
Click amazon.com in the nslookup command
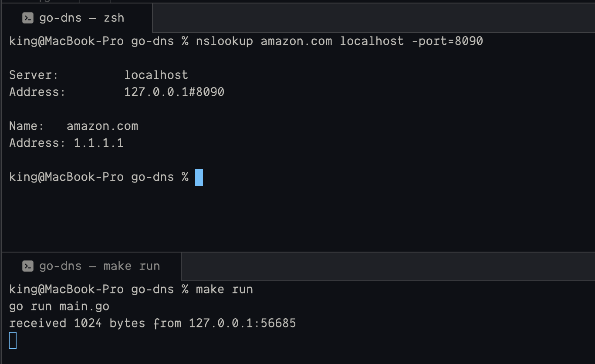click(296, 41)
